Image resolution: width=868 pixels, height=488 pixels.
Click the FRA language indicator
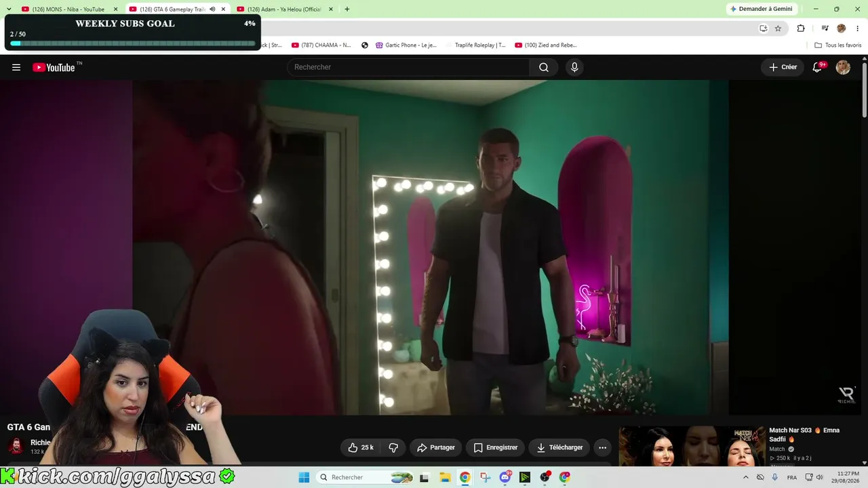(x=791, y=477)
